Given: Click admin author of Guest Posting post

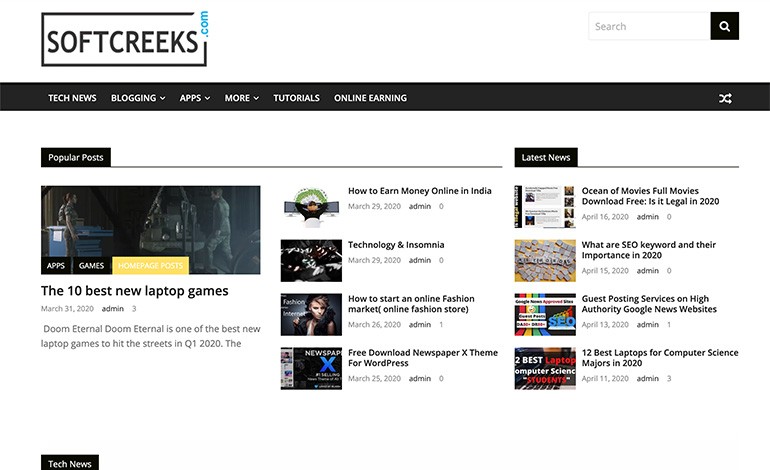Looking at the screenshot, I should coord(648,325).
